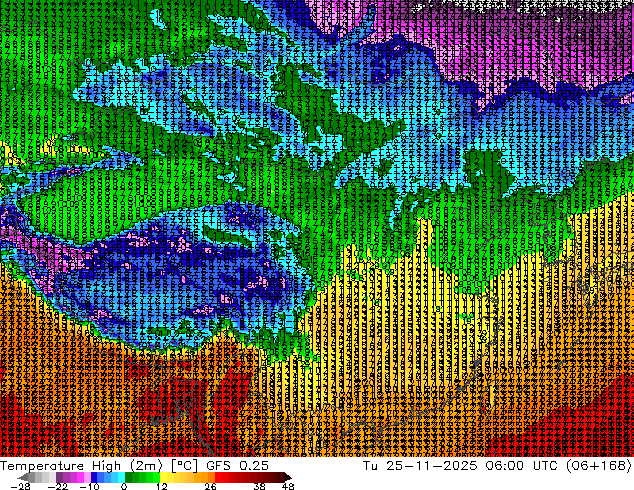634x490 pixels.
Task: Click the forecast date 'Tu 25-11-2025'
Action: point(420,466)
